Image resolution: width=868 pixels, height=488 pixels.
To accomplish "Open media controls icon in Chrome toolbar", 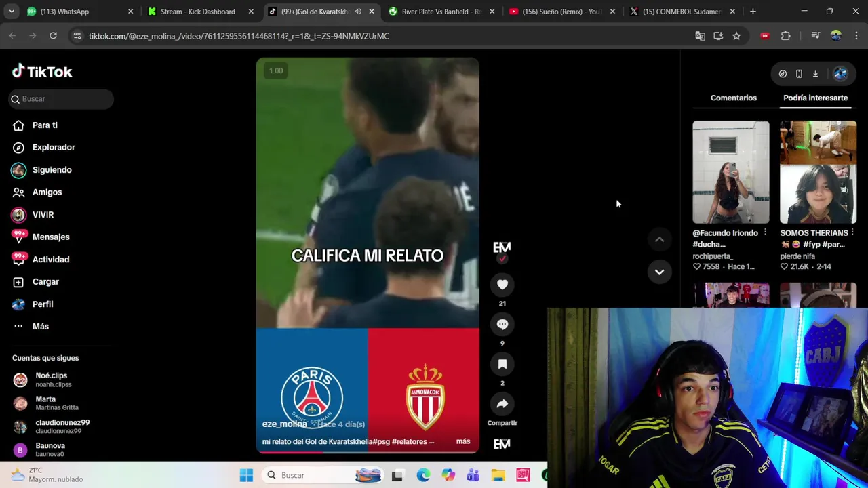I will click(x=815, y=36).
